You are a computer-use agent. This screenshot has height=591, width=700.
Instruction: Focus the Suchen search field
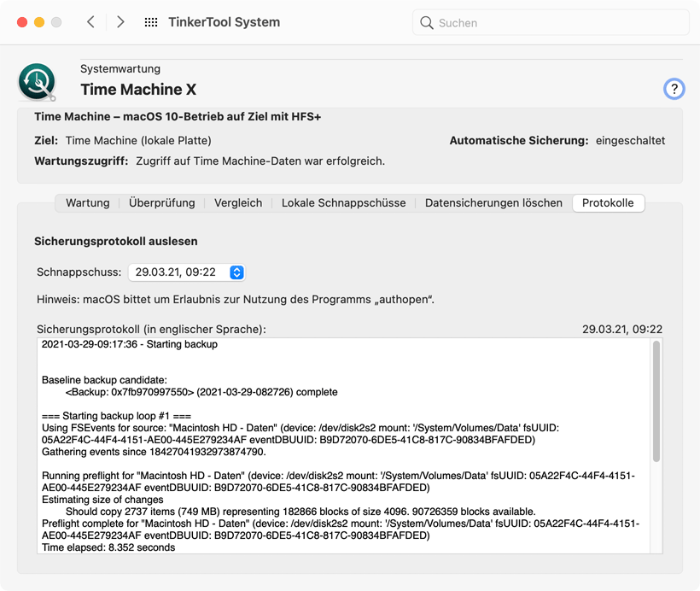[551, 23]
